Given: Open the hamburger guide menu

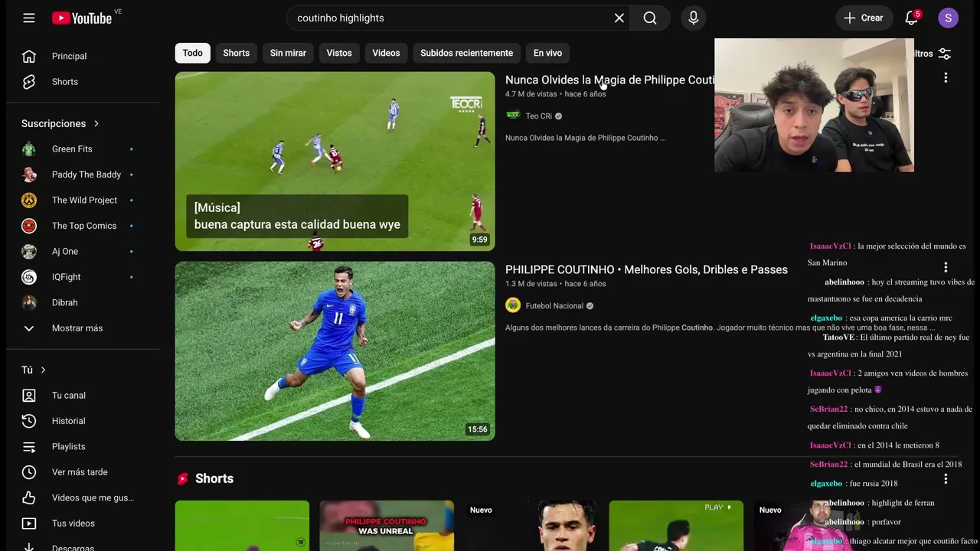Looking at the screenshot, I should [x=29, y=18].
